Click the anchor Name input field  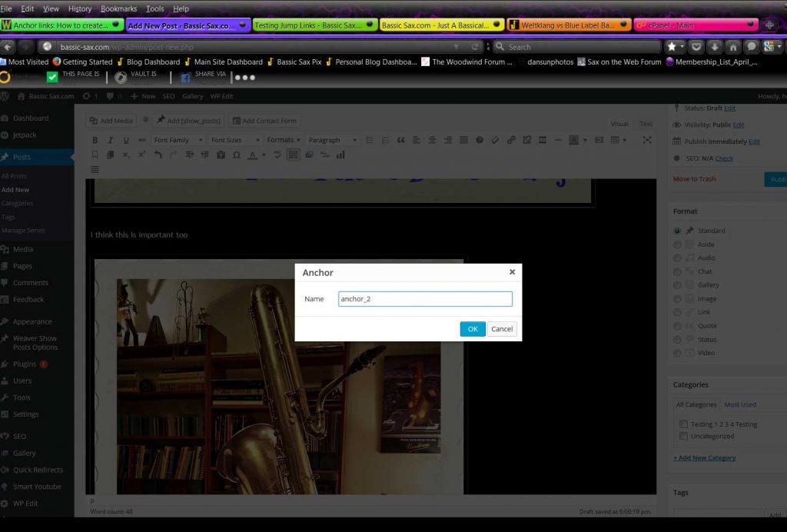[425, 299]
